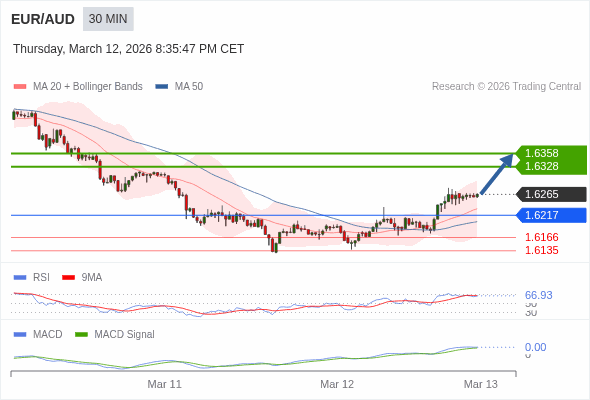Click the red support level 1.6166
The image size is (590, 400).
(x=541, y=237)
